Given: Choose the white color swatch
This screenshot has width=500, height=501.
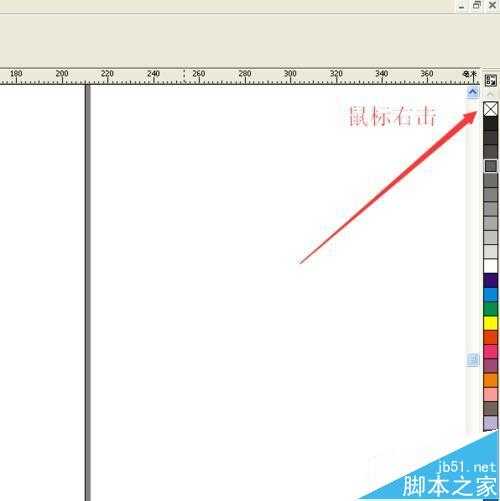Looking at the screenshot, I should pyautogui.click(x=490, y=266).
